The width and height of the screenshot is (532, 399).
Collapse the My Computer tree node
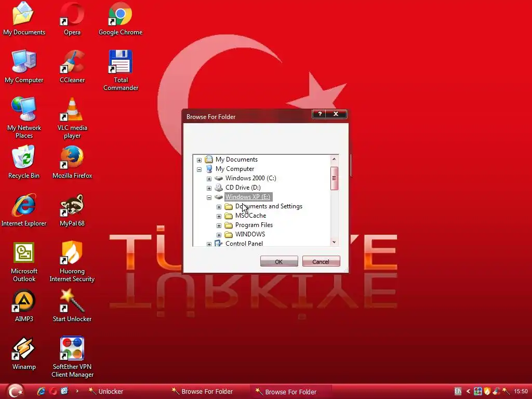click(199, 169)
